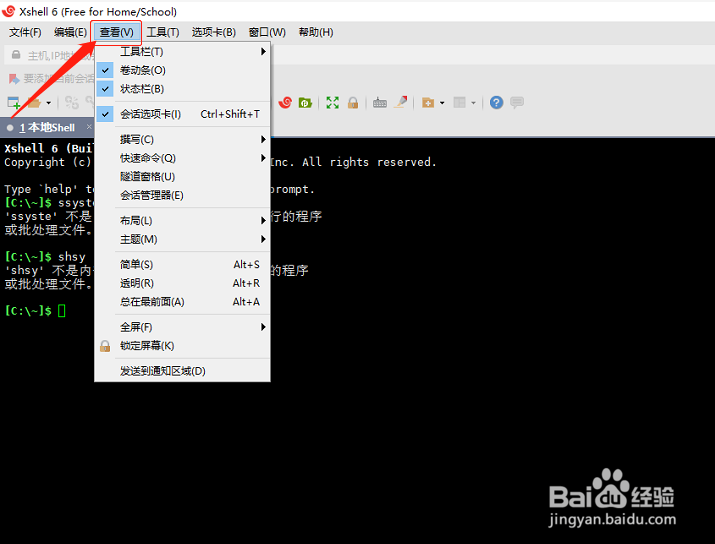Screen dimensions: 715x544
Task: Switch to the 1 本地Shell session tab
Action: [47, 128]
